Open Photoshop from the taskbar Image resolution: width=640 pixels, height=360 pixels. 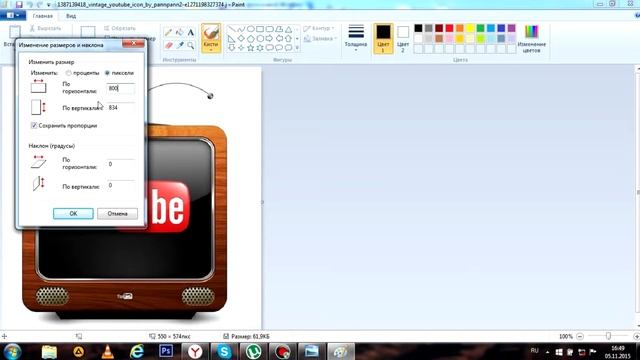166,351
